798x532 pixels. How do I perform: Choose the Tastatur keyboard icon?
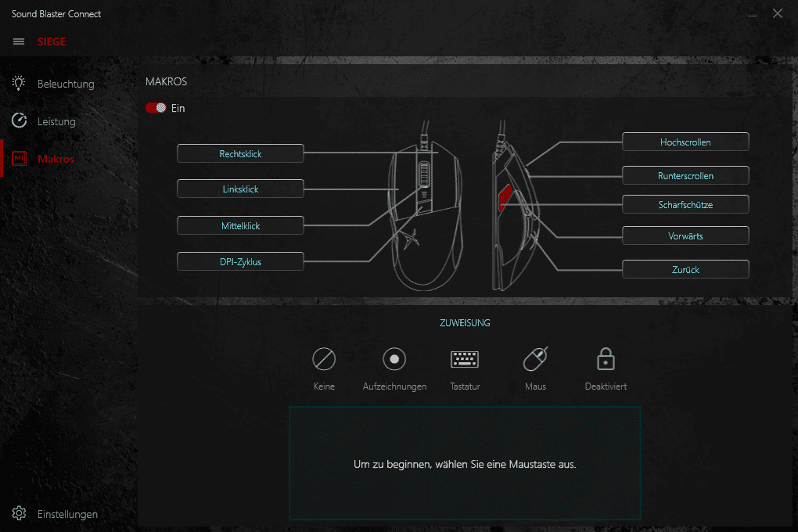pos(465,359)
